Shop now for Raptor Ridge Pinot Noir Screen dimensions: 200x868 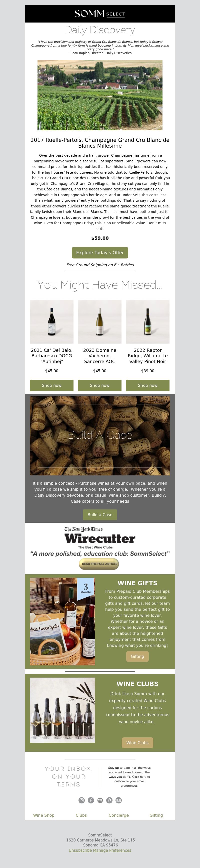click(148, 386)
